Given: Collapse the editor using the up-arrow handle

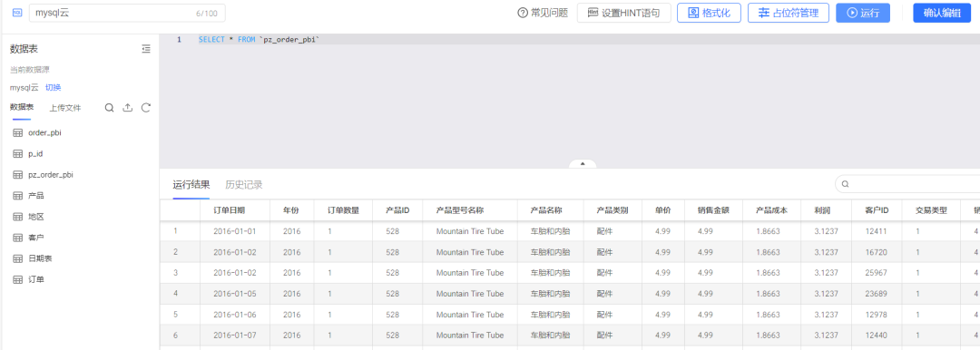Looking at the screenshot, I should (x=583, y=164).
